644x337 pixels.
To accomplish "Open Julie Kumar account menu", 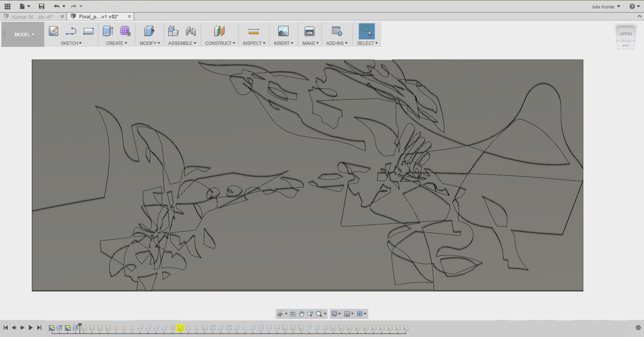I will click(x=606, y=7).
